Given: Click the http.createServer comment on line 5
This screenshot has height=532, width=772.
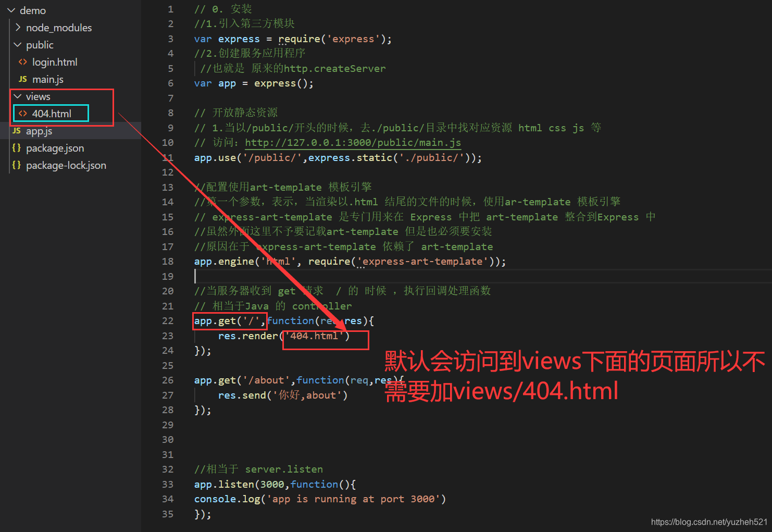Looking at the screenshot, I should point(293,69).
